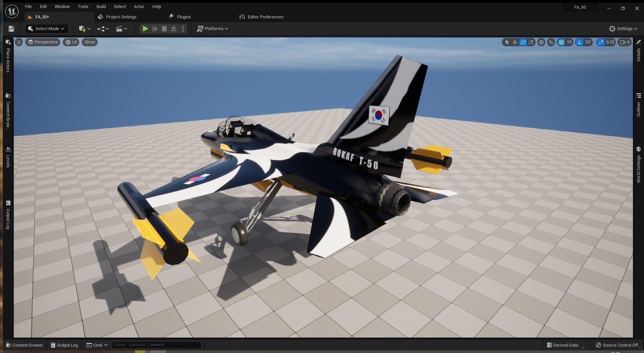Open the Cinematics clapperboard dropdown
The height and width of the screenshot is (353, 644).
(121, 29)
